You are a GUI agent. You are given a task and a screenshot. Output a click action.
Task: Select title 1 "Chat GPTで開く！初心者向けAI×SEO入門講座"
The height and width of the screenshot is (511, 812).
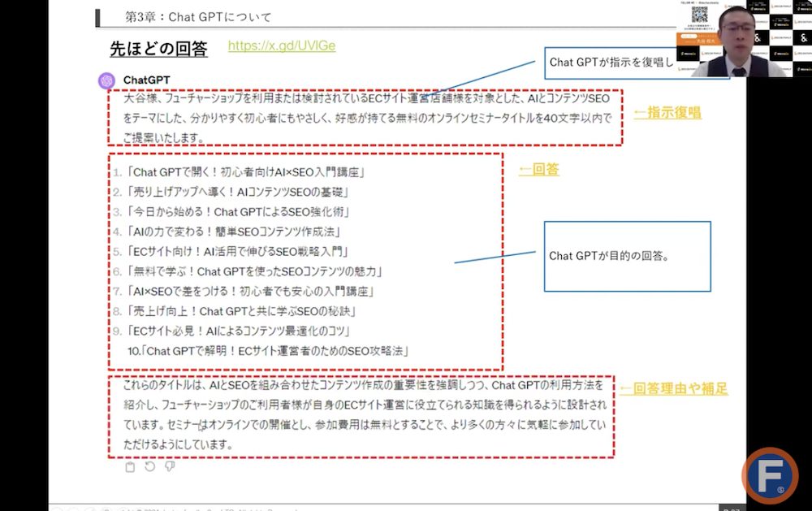(x=246, y=172)
